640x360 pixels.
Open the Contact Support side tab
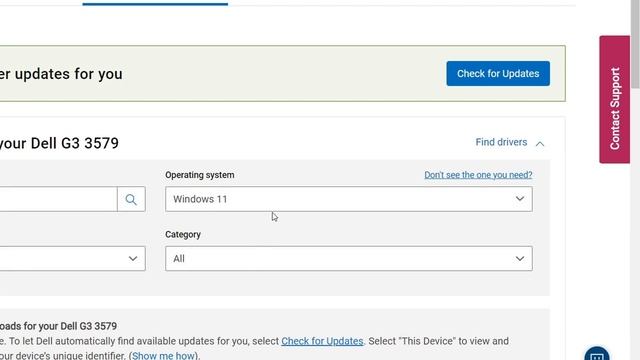coord(614,100)
